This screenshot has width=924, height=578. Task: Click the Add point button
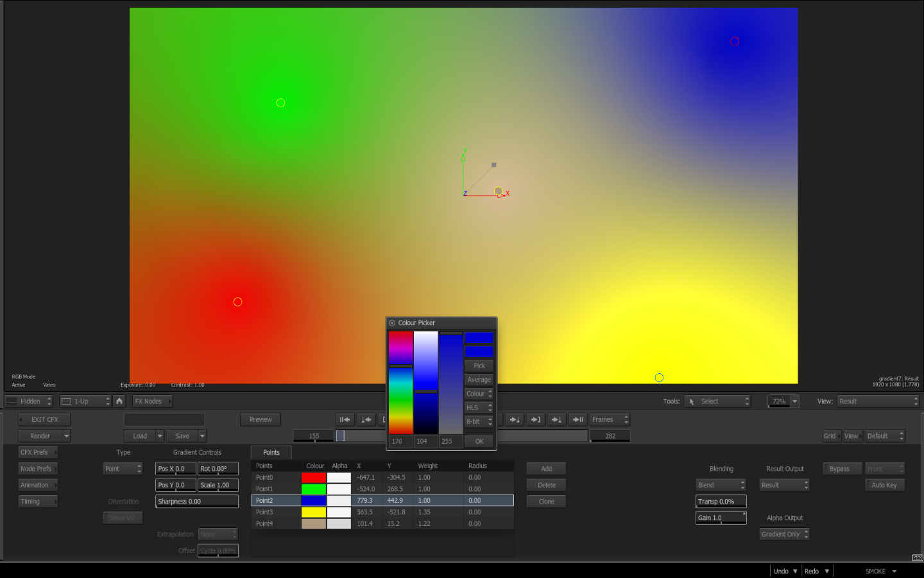(546, 469)
